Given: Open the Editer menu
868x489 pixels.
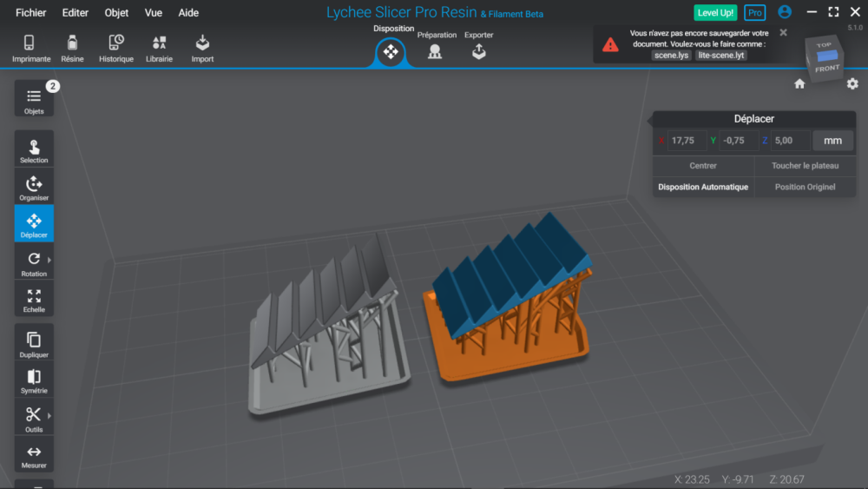Looking at the screenshot, I should pos(76,13).
